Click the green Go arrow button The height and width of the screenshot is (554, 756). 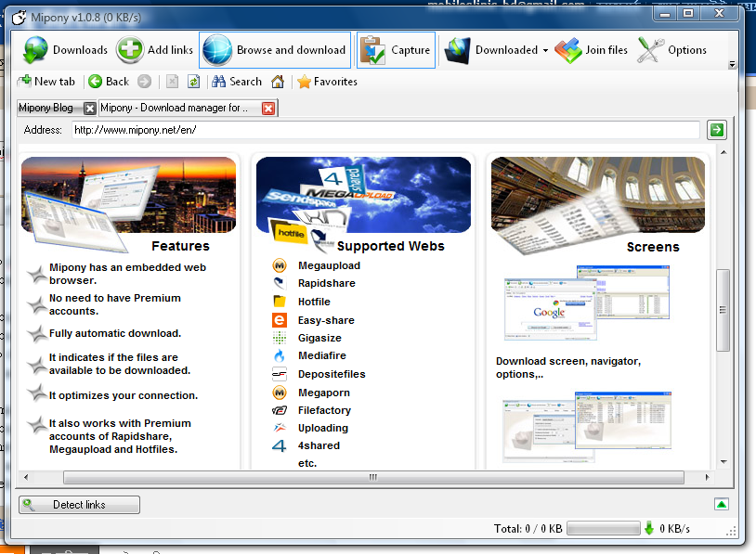pyautogui.click(x=717, y=130)
